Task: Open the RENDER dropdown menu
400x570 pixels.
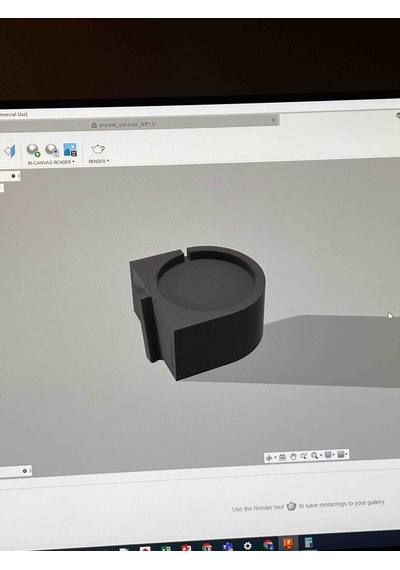Action: point(99,161)
